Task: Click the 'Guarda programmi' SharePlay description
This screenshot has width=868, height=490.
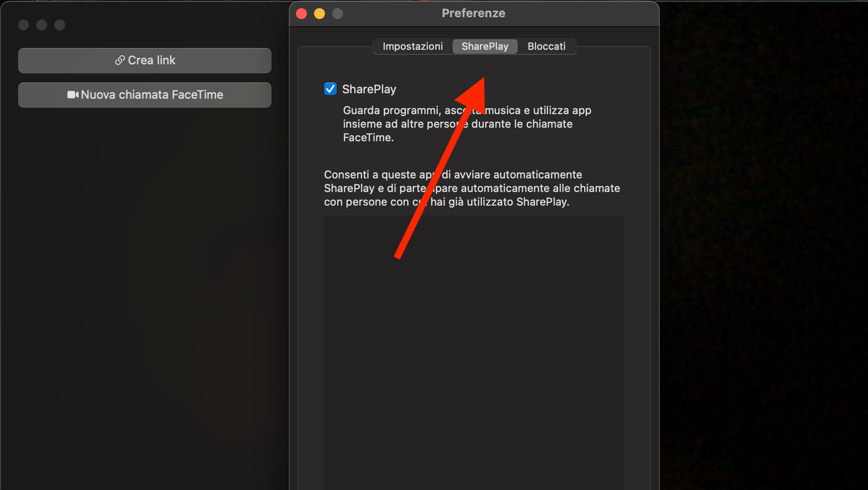Action: point(467,124)
